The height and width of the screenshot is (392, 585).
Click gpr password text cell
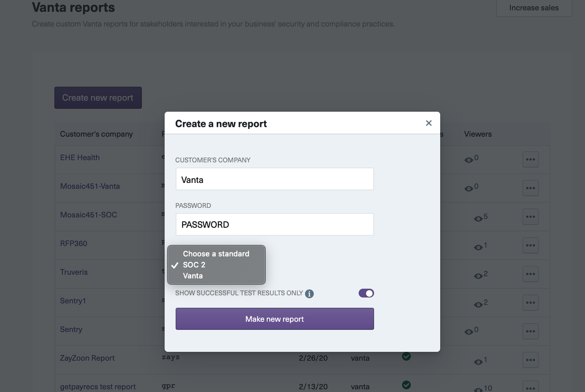point(168,386)
